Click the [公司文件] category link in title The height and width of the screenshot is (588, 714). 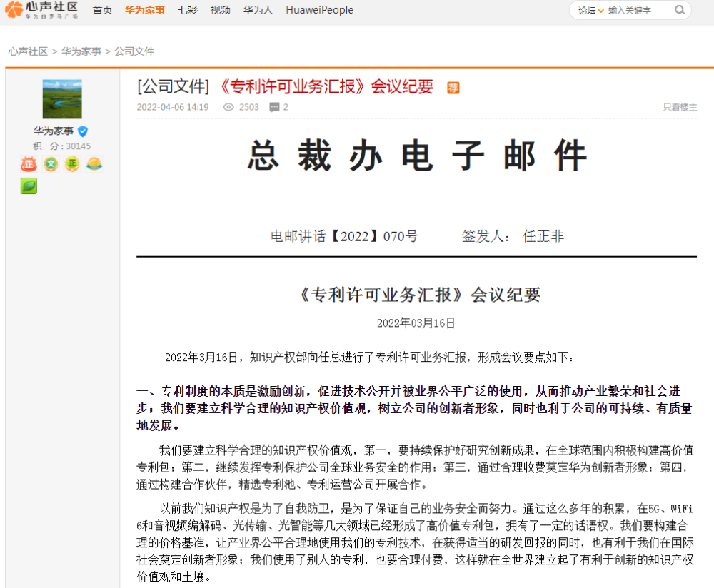coord(173,86)
